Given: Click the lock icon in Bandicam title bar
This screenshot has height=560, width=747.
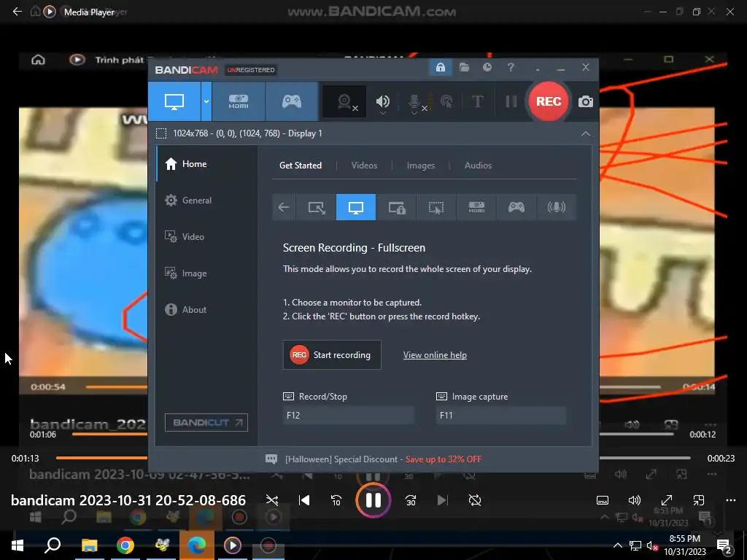Looking at the screenshot, I should pos(440,68).
